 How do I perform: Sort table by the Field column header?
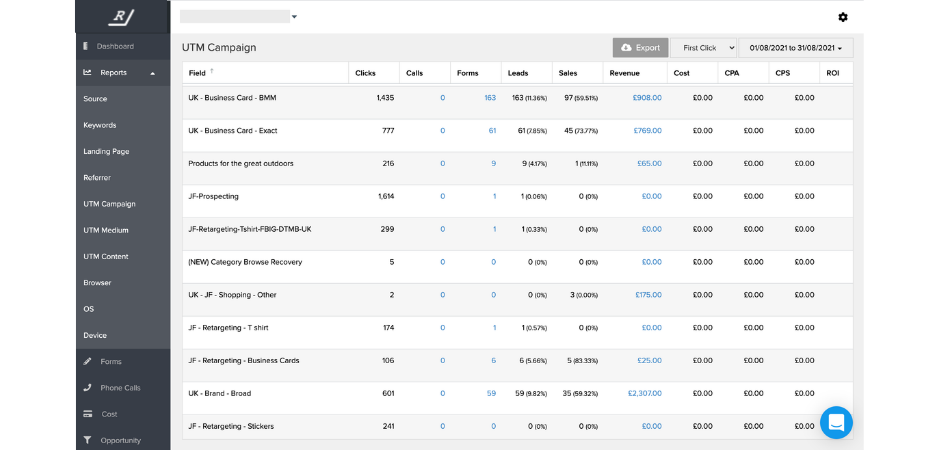(x=198, y=73)
